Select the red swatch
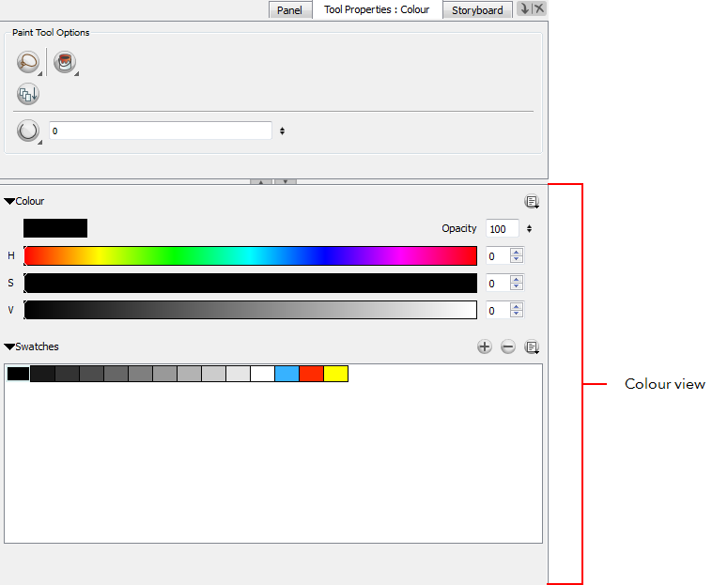Screen dimensions: 728x585 312,374
